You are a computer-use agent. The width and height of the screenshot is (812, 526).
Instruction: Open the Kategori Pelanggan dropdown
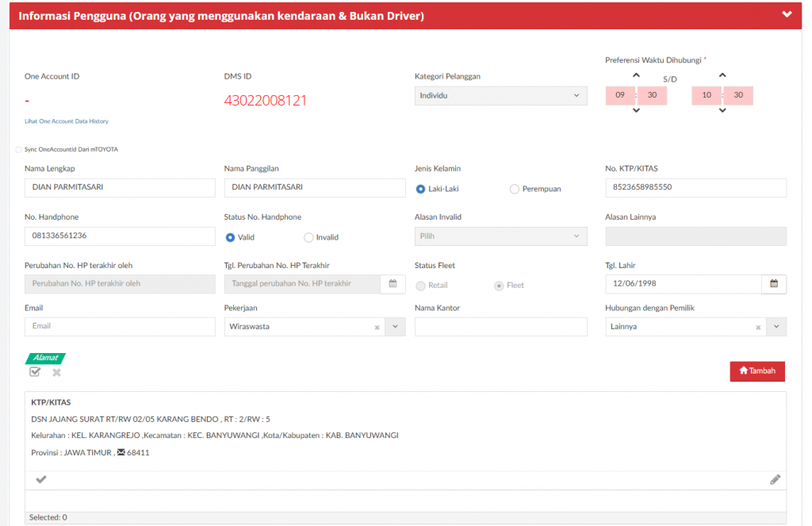coord(500,96)
